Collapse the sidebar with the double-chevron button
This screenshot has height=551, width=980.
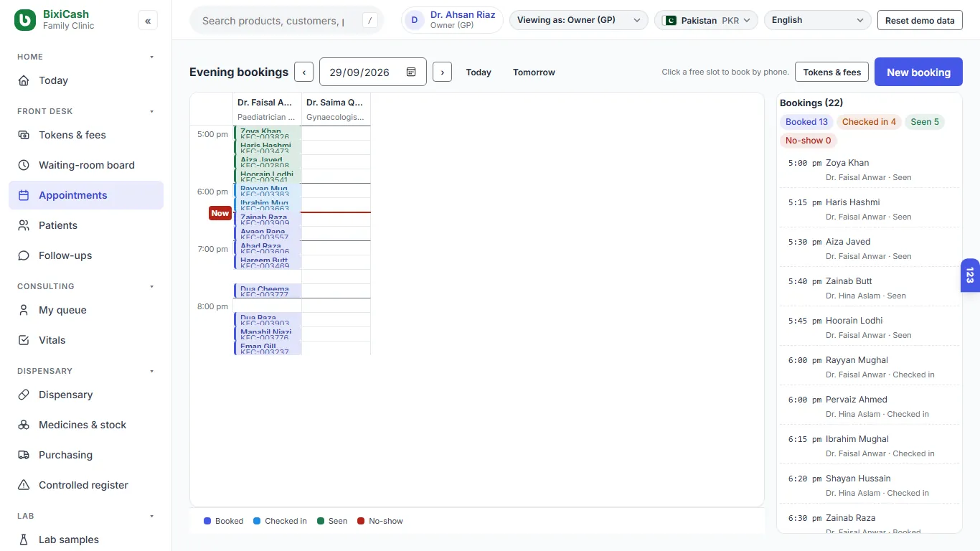(148, 21)
